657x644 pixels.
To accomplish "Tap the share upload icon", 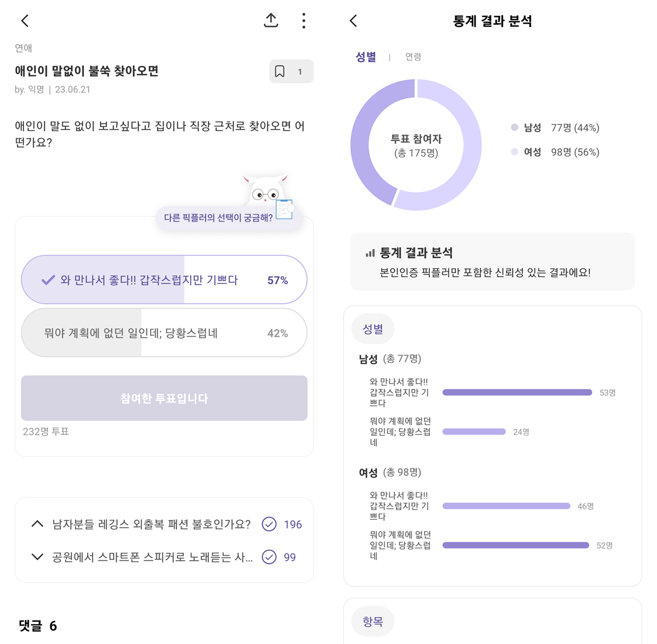I will click(x=271, y=20).
